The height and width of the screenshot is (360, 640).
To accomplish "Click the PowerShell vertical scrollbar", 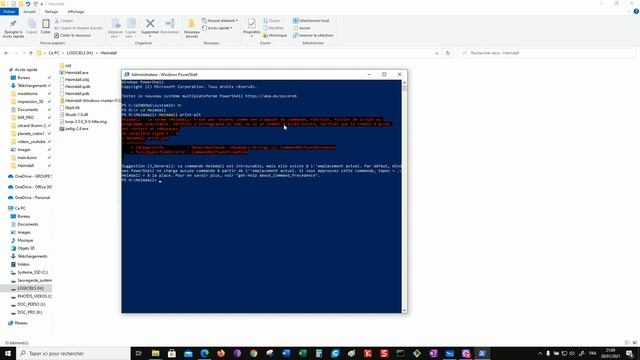I will 404,196.
